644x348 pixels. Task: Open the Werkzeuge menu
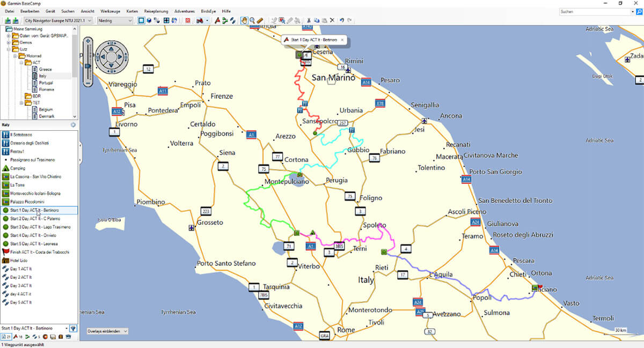(110, 11)
